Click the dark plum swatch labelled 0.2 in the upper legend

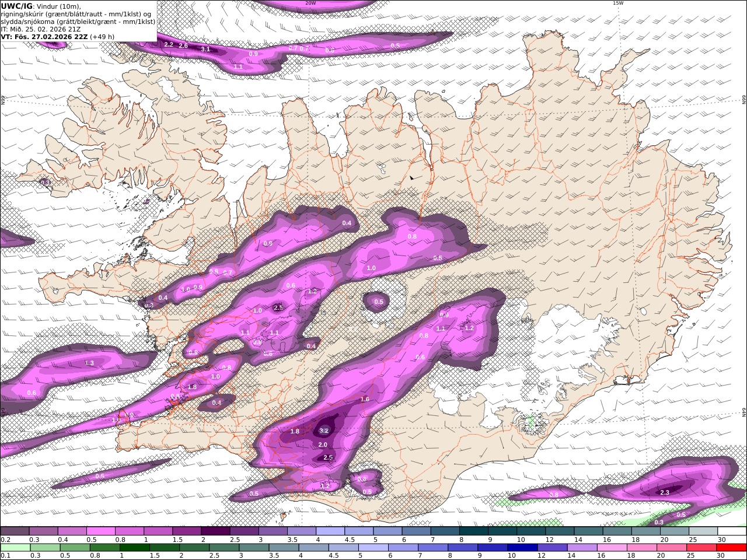[15, 531]
